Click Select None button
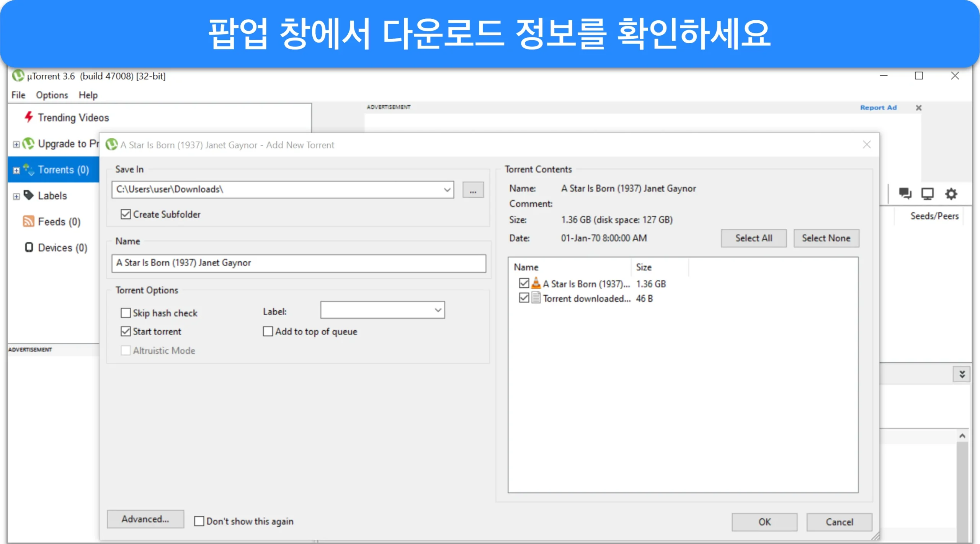The image size is (980, 544). click(x=826, y=238)
